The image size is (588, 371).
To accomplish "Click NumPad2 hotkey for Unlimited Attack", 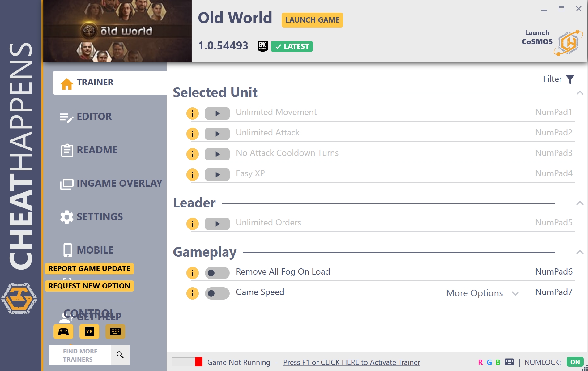I will coord(554,133).
